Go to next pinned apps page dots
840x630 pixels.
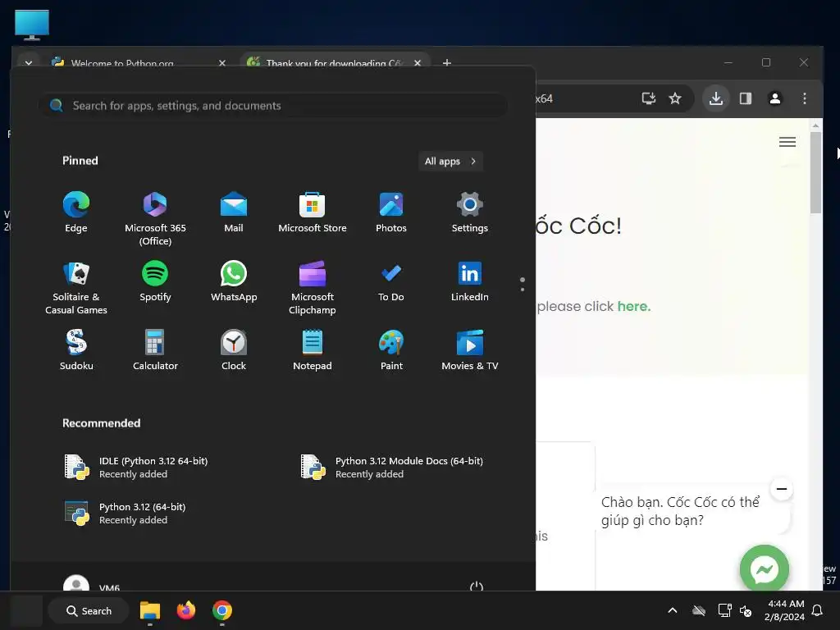[x=523, y=285]
